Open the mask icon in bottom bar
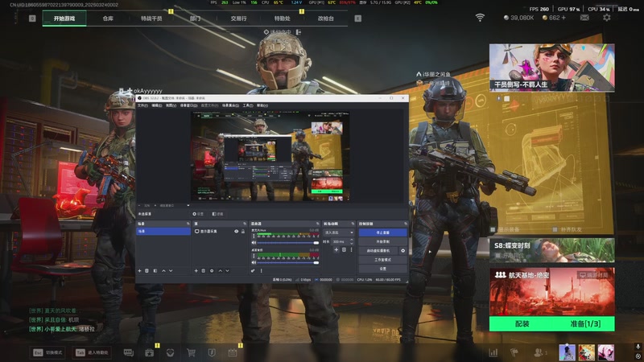644x362 pixels. tap(170, 352)
